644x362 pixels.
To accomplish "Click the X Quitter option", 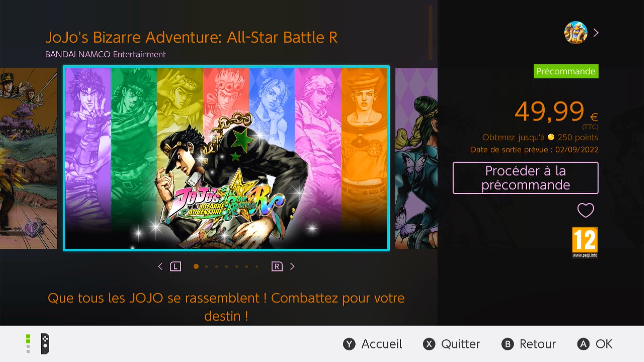I will [451, 344].
